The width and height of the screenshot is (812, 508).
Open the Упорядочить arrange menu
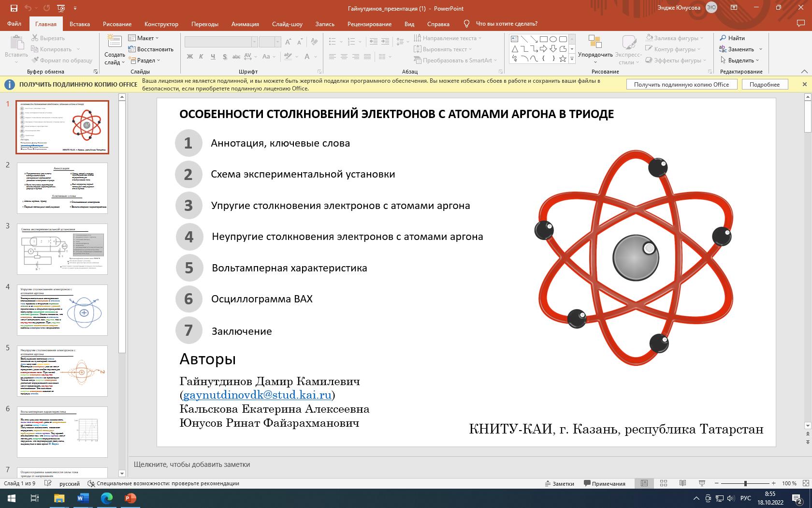pyautogui.click(x=595, y=50)
